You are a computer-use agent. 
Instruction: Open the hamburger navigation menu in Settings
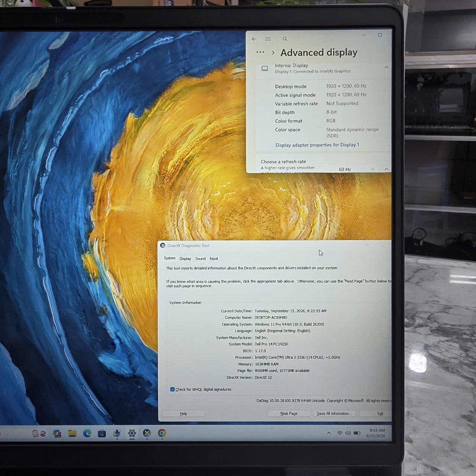coord(268,39)
